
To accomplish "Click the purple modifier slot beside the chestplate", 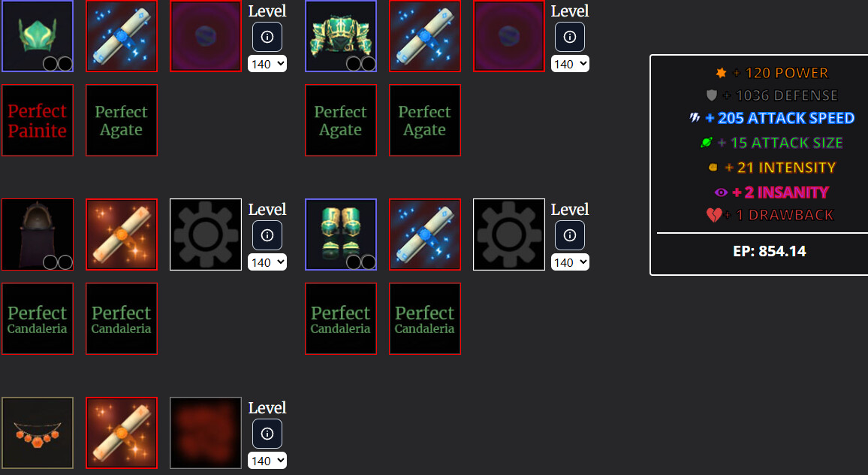I will pyautogui.click(x=509, y=36).
